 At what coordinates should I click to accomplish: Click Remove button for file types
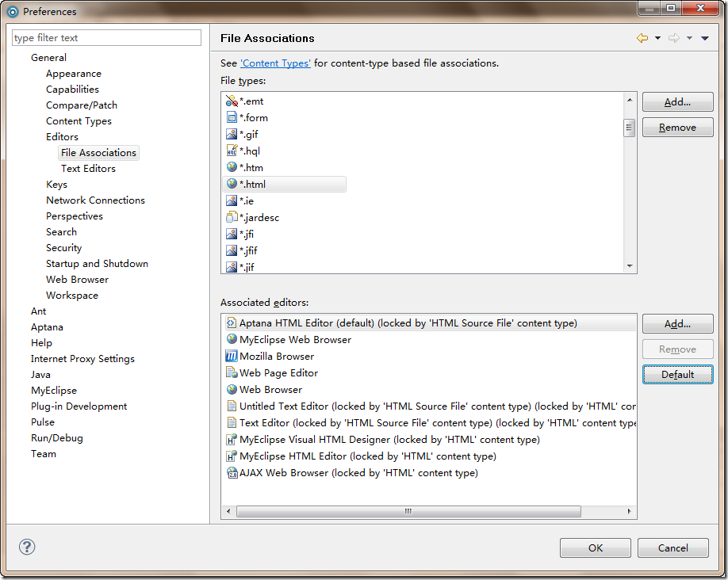coord(677,127)
